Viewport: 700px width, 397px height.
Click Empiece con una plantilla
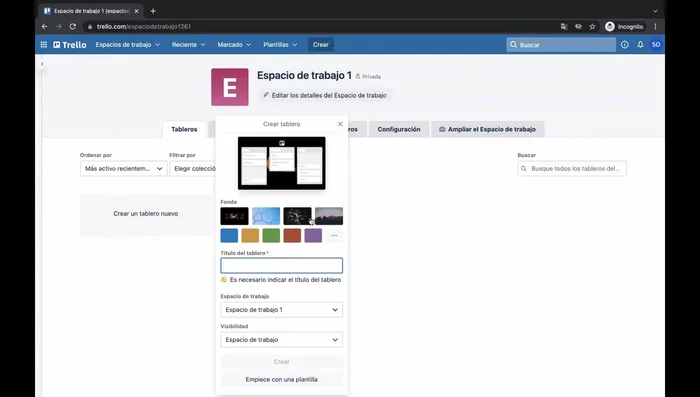tap(282, 380)
